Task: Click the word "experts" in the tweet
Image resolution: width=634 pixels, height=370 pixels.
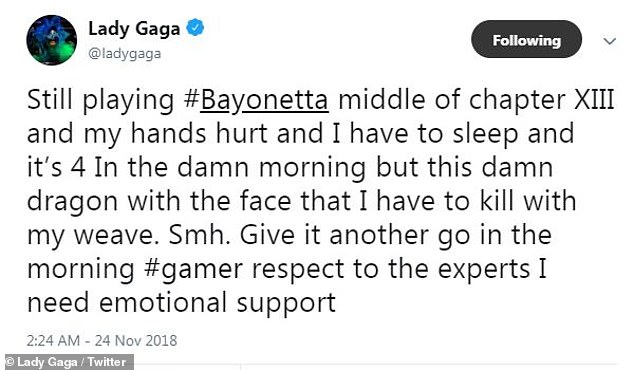Action: pyautogui.click(x=484, y=270)
